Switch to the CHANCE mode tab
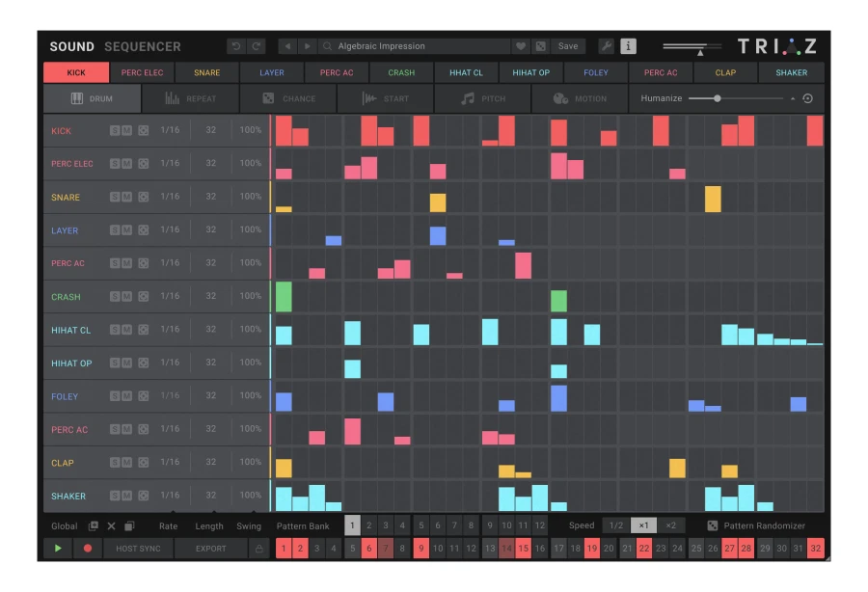Viewport: 868px width, 592px height. 288,98
